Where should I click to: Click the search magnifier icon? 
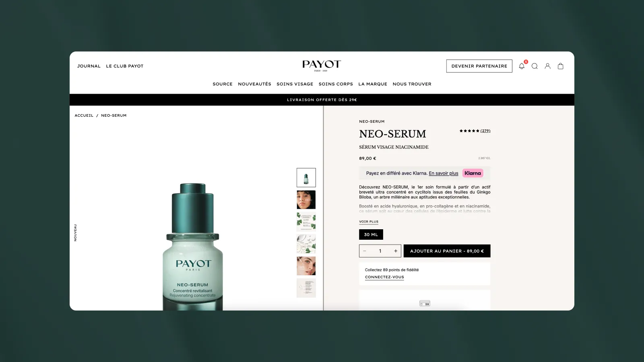535,66
